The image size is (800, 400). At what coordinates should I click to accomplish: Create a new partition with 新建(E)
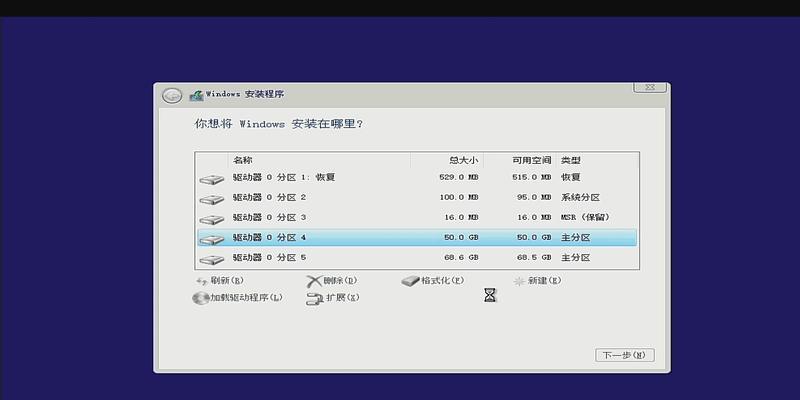coord(544,281)
